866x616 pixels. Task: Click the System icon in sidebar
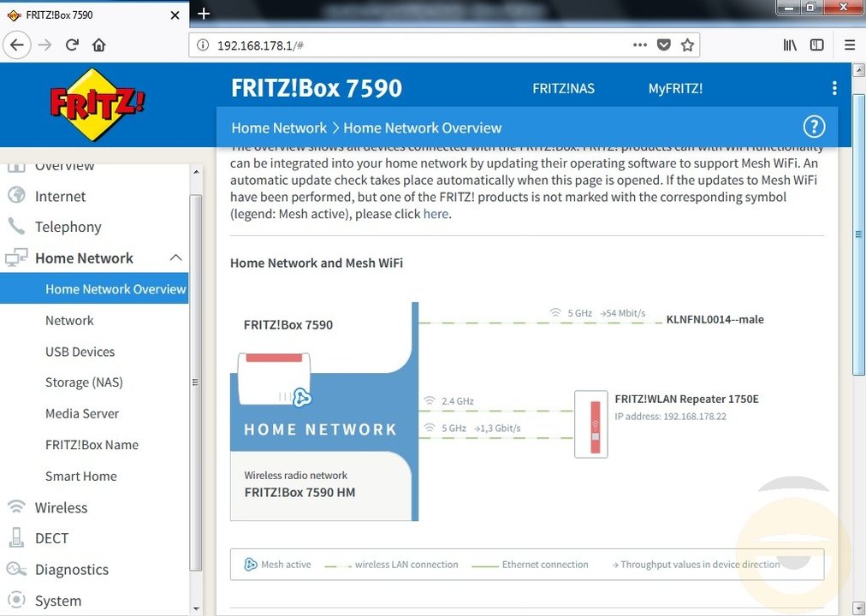(x=16, y=600)
